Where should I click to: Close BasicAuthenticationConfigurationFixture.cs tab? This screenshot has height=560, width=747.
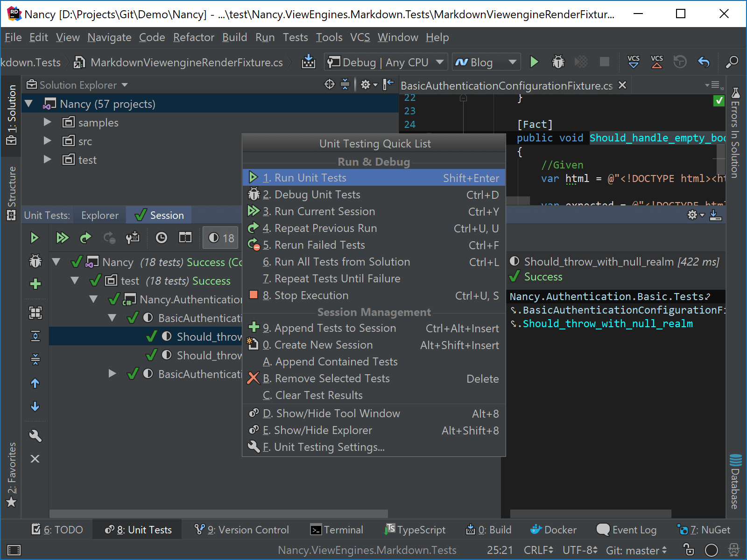pyautogui.click(x=622, y=85)
